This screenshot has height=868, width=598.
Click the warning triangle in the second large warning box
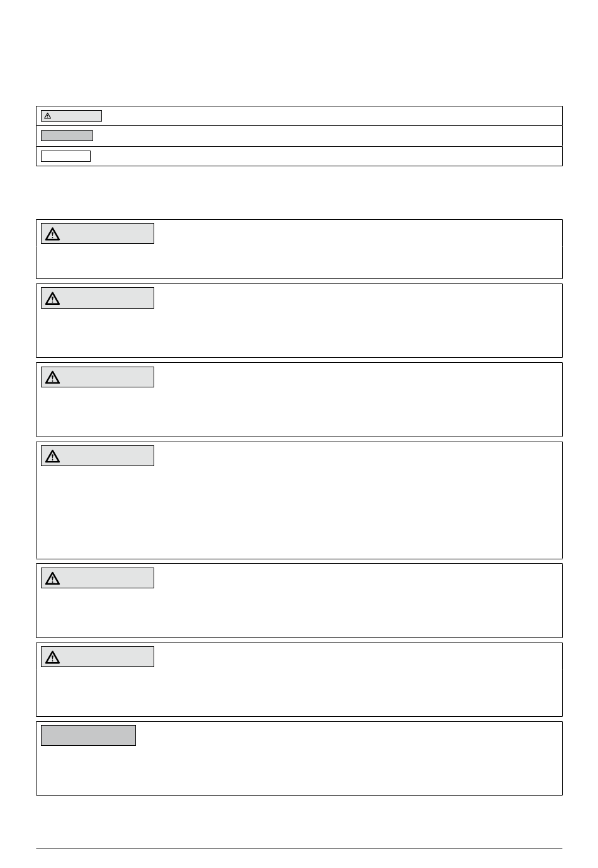[53, 299]
